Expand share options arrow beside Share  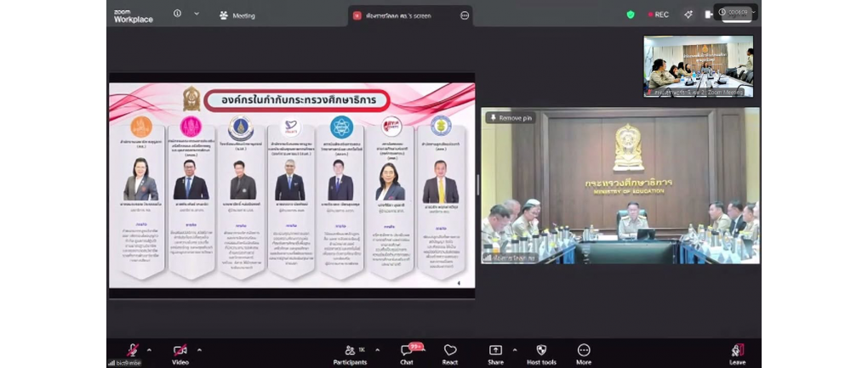(x=514, y=349)
